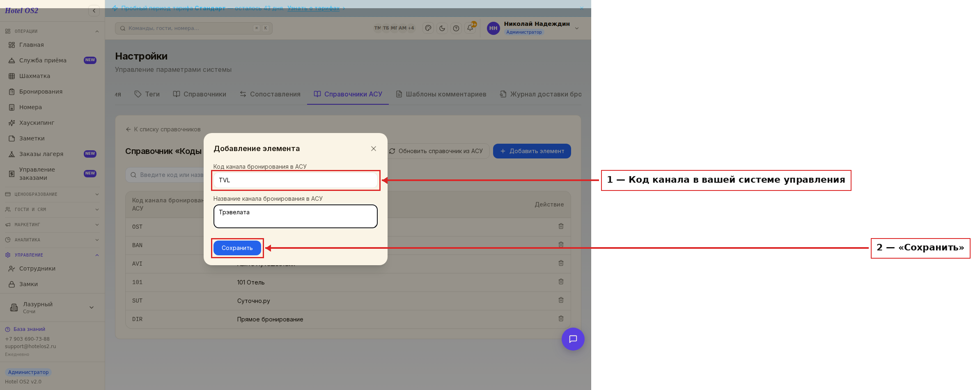Switch to the Сопоставления tab
This screenshot has height=390, width=980.
(270, 94)
